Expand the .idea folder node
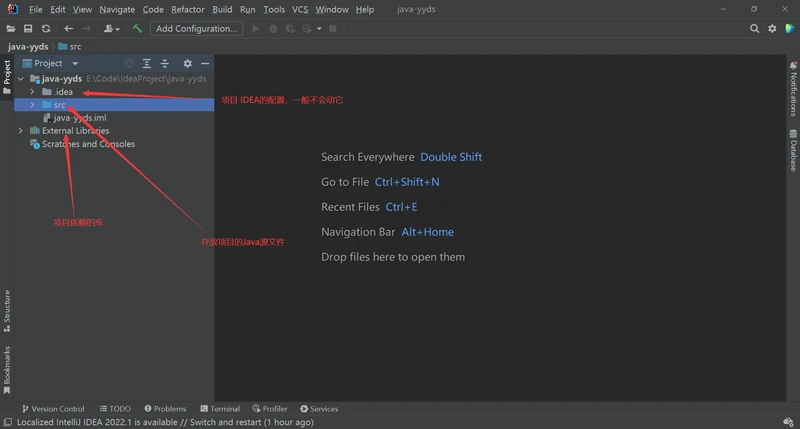This screenshot has height=429, width=800. (32, 92)
